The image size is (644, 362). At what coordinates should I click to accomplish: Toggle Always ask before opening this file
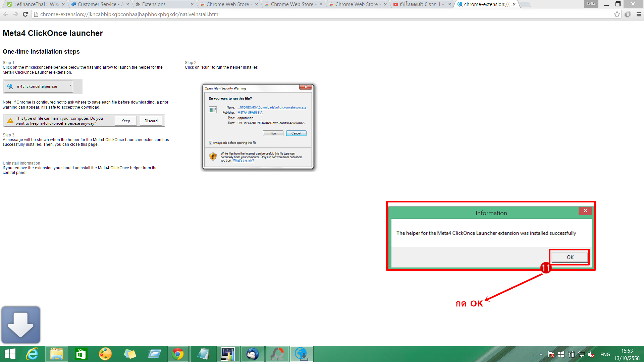210,143
